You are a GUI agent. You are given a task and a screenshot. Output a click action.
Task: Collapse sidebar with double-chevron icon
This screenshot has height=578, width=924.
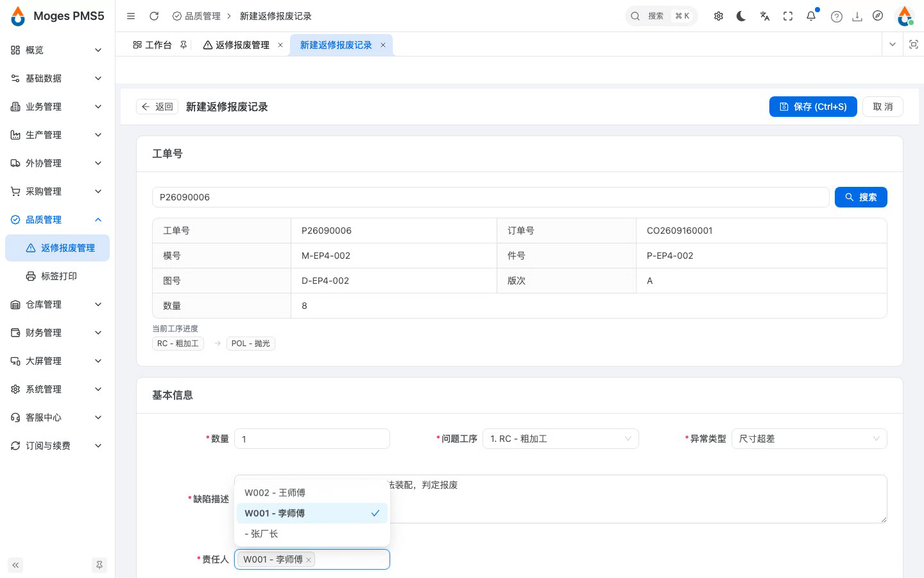[x=15, y=565]
